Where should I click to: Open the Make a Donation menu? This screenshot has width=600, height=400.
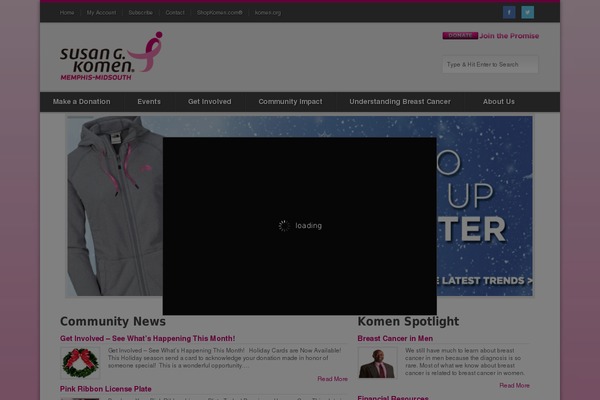click(x=82, y=101)
